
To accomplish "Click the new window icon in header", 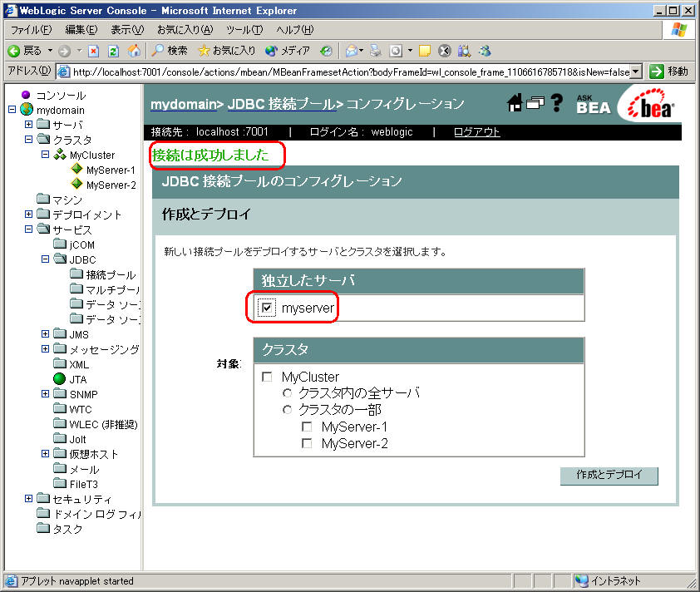I will click(536, 102).
